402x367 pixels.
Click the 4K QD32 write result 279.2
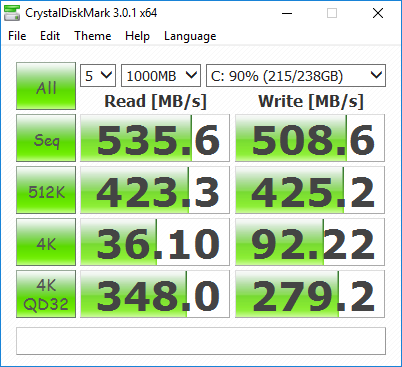(310, 294)
